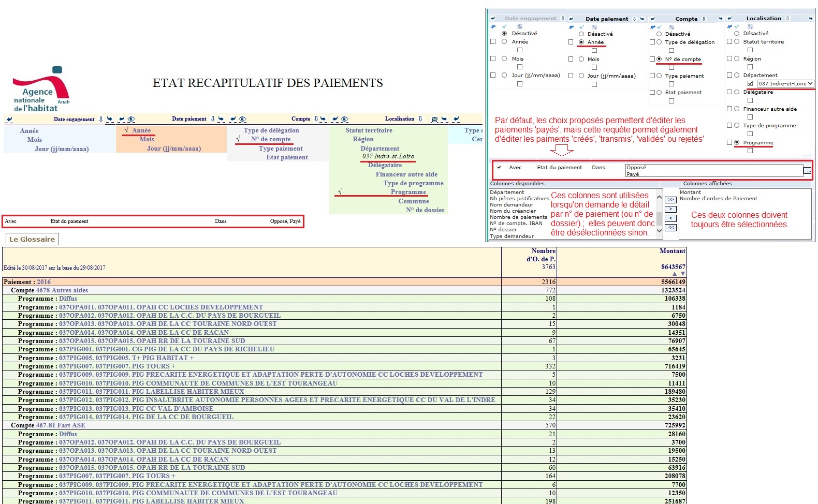Click pin icon under settings Date engagement
The image size is (818, 504).
[x=493, y=26]
